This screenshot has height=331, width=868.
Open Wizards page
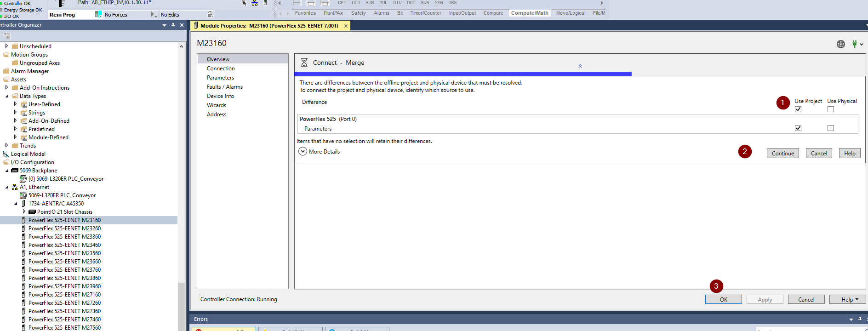coord(217,105)
